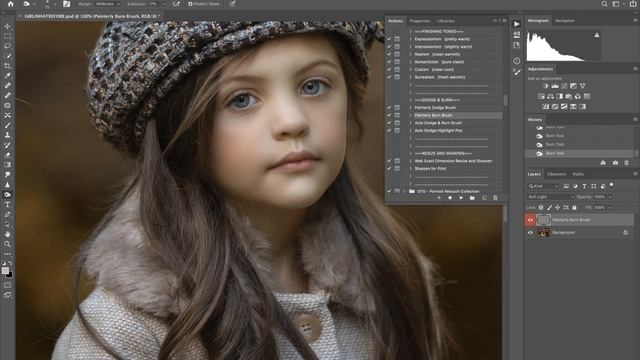Click the histogram cached data warning triangle

click(597, 36)
